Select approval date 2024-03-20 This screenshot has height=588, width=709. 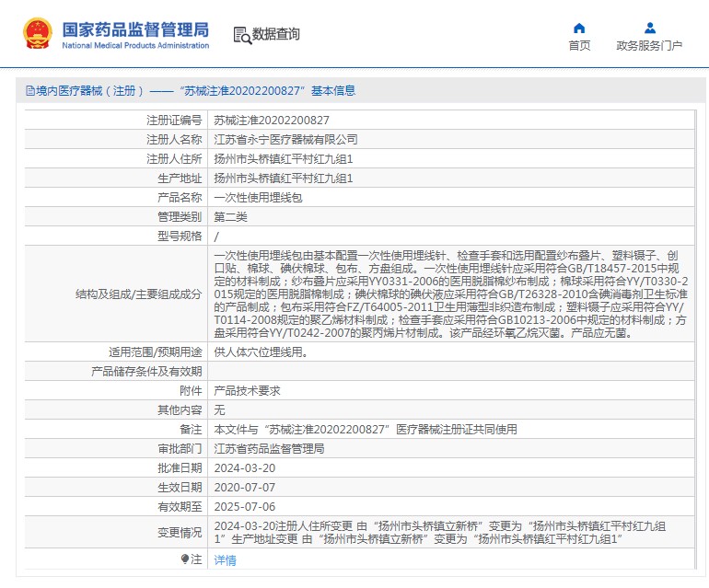[245, 468]
